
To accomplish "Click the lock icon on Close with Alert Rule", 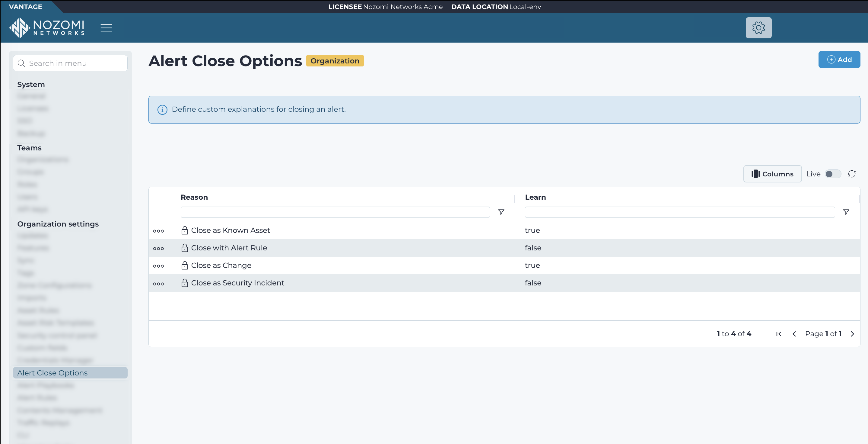I will (185, 248).
